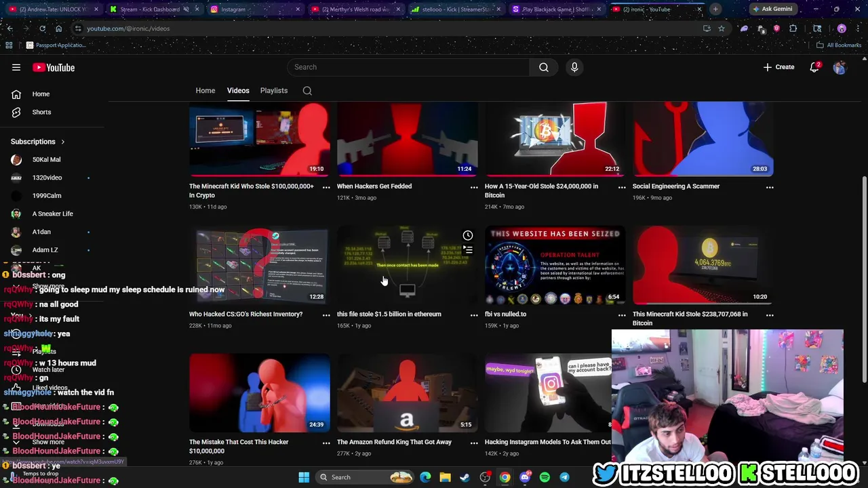Screen dimensions: 868x488
Task: Search within the channel using magnifier icon
Action: pos(307,91)
